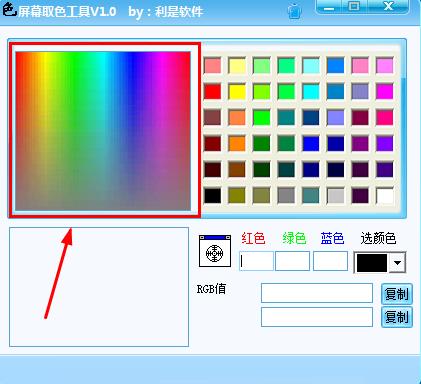Select the black swatch in bottom row
This screenshot has height=384, width=421.
(212, 196)
